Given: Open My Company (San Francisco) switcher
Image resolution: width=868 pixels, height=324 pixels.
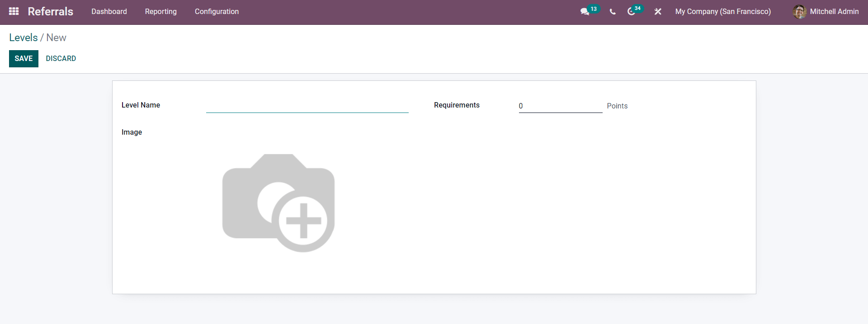Looking at the screenshot, I should [x=723, y=11].
